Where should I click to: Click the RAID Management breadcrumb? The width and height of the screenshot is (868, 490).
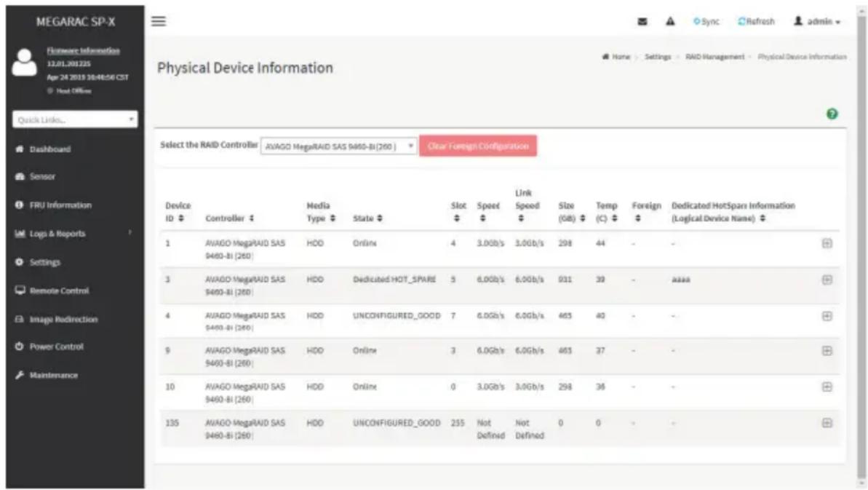click(714, 57)
